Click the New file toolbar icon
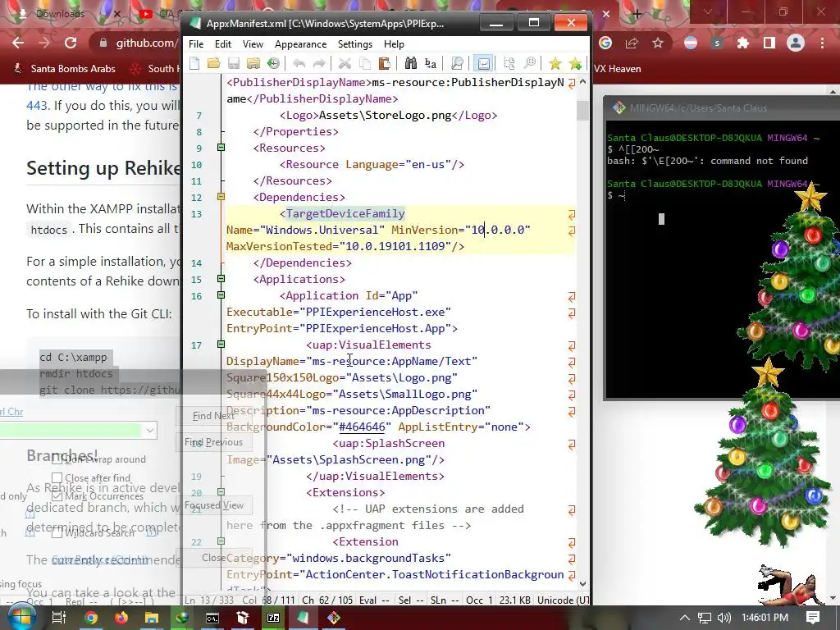This screenshot has width=840, height=630. click(x=194, y=64)
